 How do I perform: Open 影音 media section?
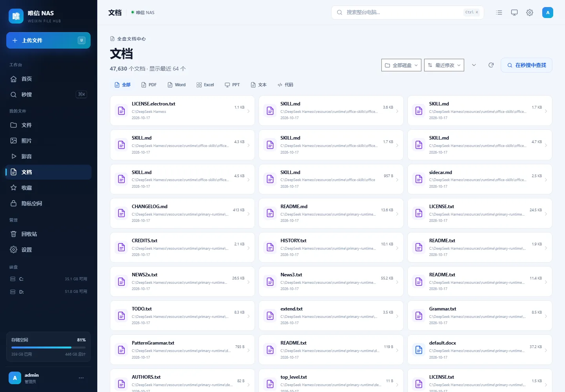coord(49,156)
